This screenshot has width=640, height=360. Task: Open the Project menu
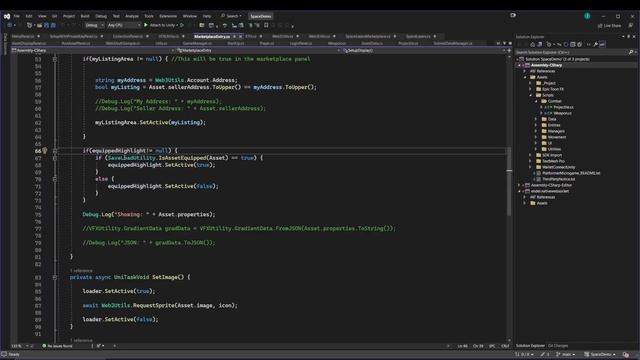(x=69, y=16)
